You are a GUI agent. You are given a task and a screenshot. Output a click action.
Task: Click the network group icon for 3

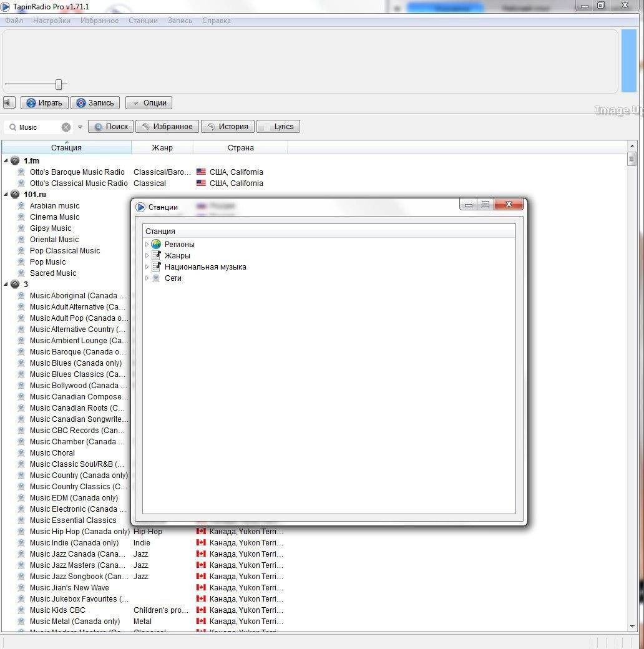(x=16, y=284)
